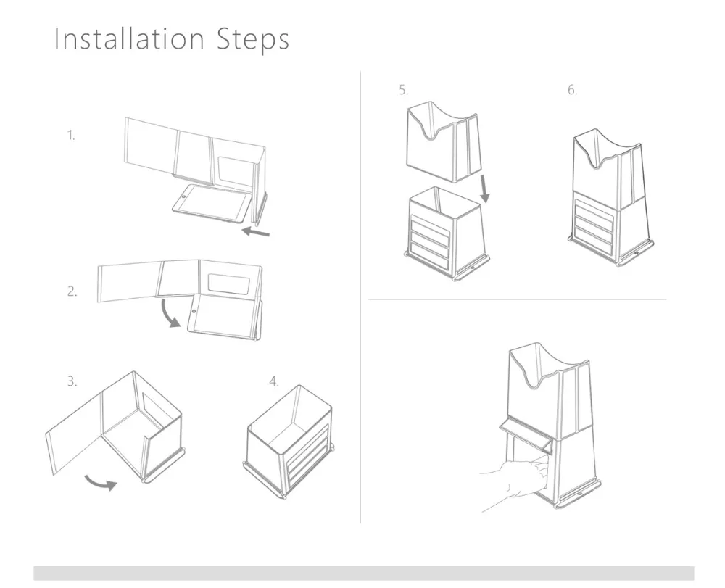
Task: Click the lower base box in step 5
Action: pyautogui.click(x=447, y=234)
